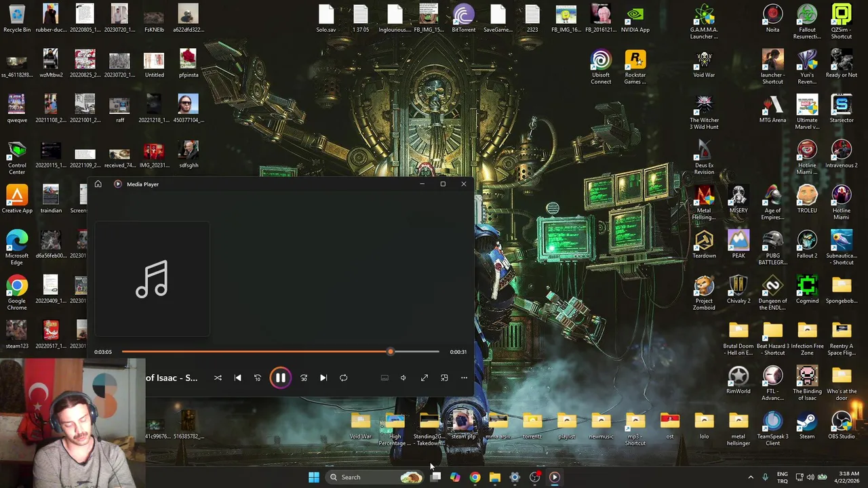
Task: Open the ost folder on desktop
Action: pos(669,426)
